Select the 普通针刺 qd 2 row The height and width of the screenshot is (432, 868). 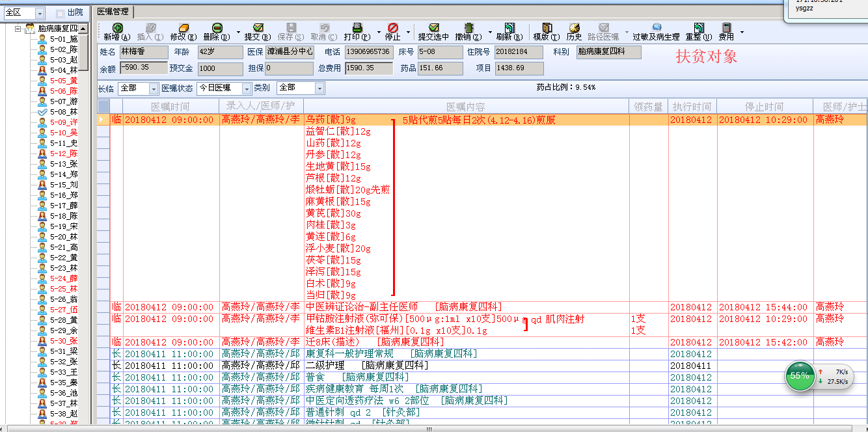(482, 412)
